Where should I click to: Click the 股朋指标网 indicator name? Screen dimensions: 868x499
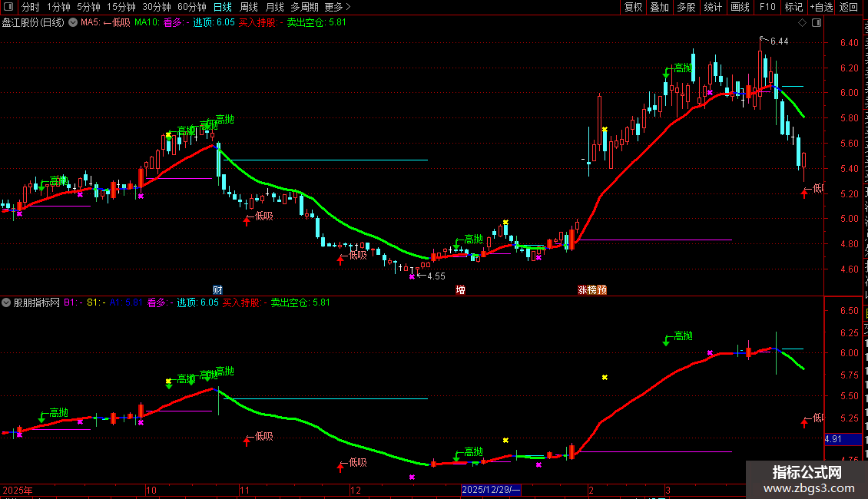point(37,302)
